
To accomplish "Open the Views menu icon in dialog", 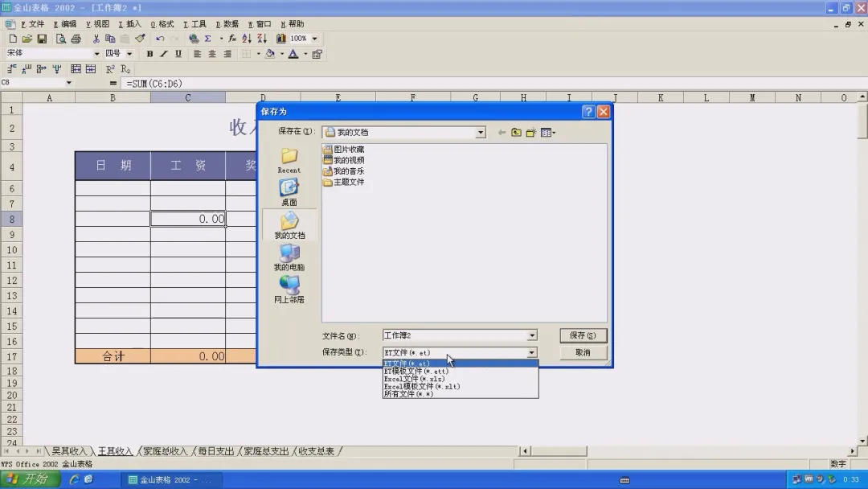I will point(548,133).
